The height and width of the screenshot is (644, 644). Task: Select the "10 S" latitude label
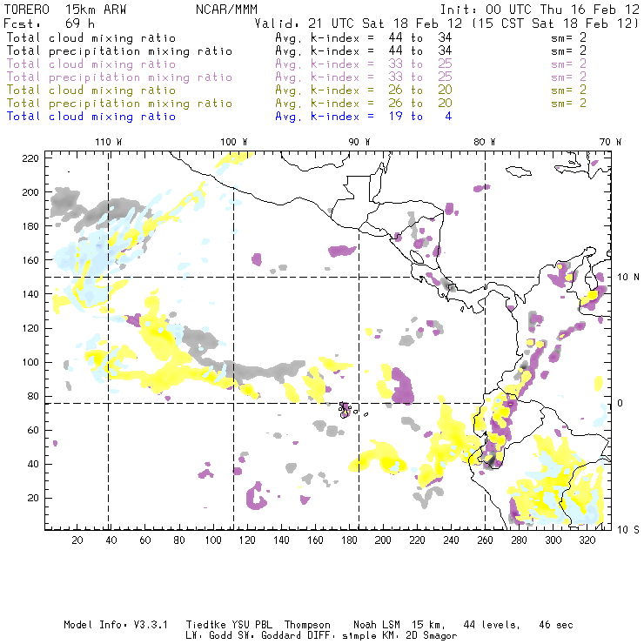(x=628, y=530)
